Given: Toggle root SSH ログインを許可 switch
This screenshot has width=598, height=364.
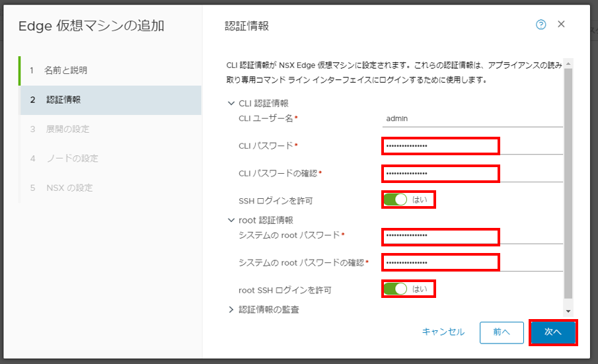Looking at the screenshot, I should point(396,289).
